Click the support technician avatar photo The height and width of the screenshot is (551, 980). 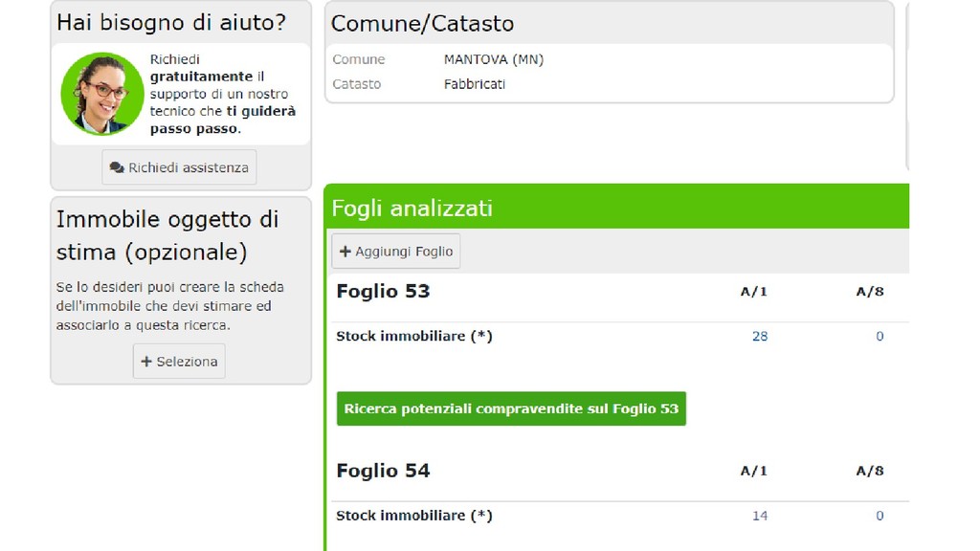(x=101, y=94)
